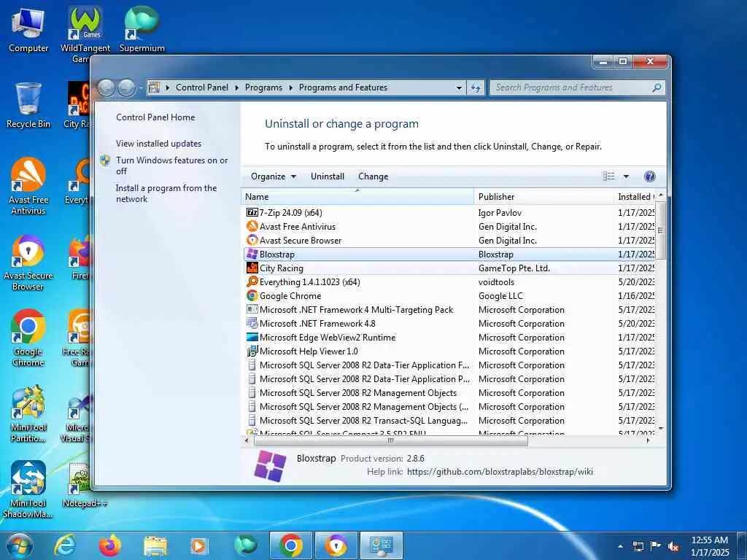Click the vertical scrollbar thumb
The height and width of the screenshot is (560, 747).
coord(660,230)
